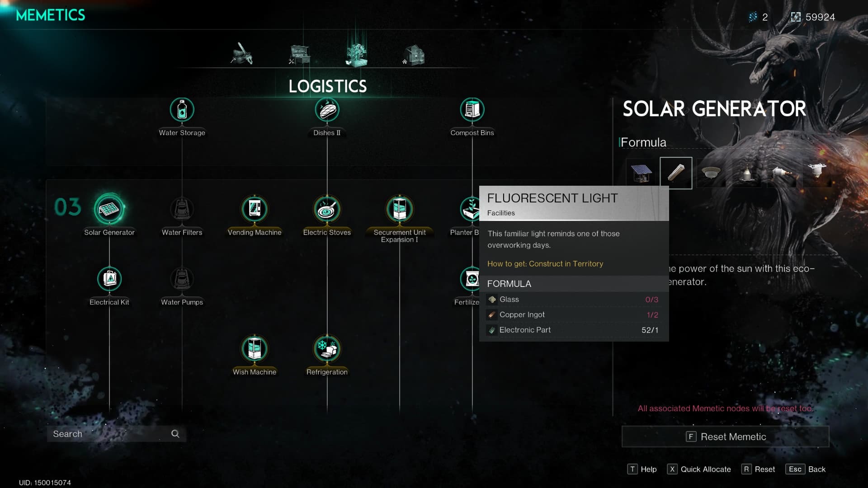The height and width of the screenshot is (488, 868).
Task: Click the Quick Allocate option
Action: (705, 469)
